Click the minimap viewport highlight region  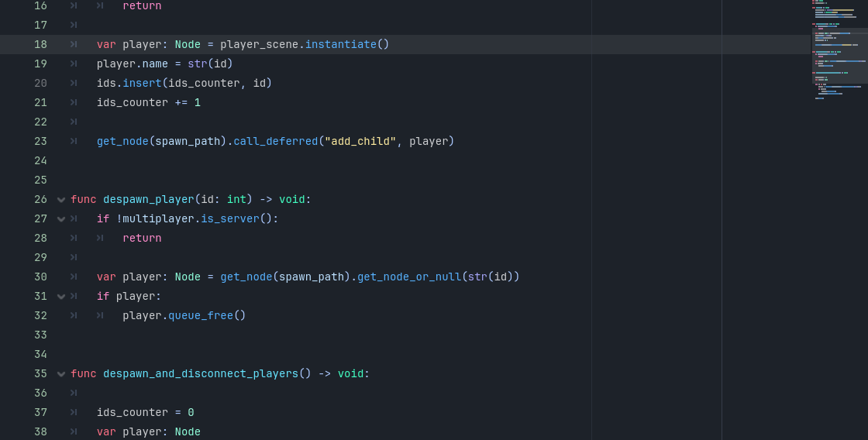pyautogui.click(x=839, y=56)
